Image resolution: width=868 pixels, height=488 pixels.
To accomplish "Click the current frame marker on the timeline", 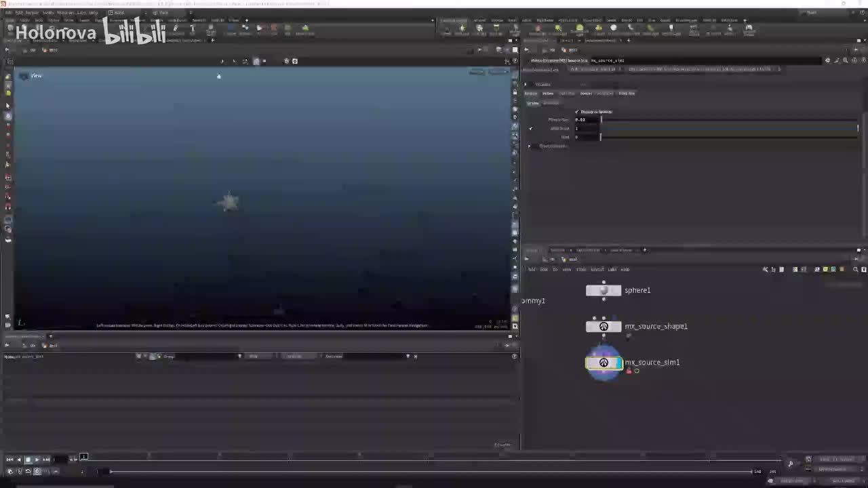I will click(84, 457).
